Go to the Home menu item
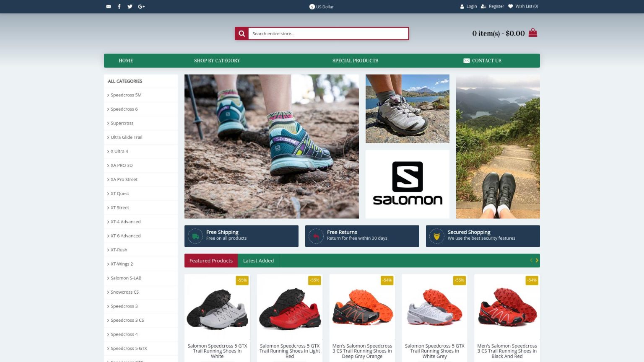This screenshot has height=362, width=644. tap(126, 61)
